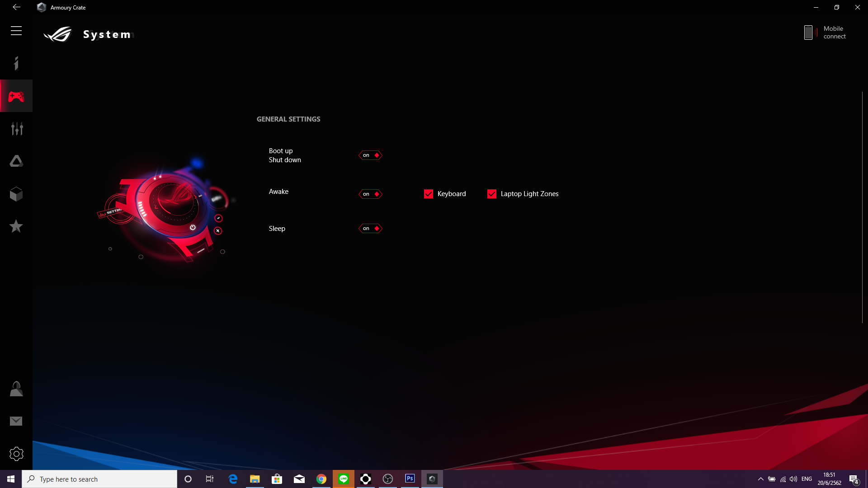This screenshot has width=868, height=488.
Task: Open Mail app from the taskbar
Action: click(x=299, y=479)
